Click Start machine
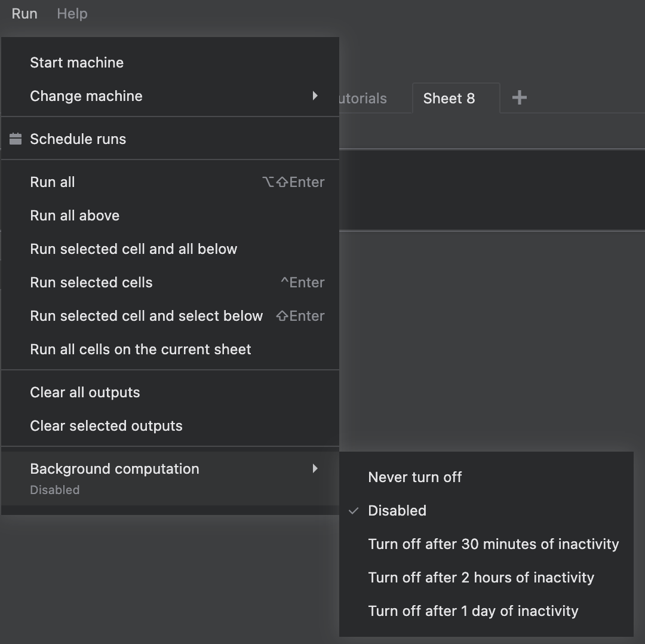The width and height of the screenshot is (645, 644). pos(76,62)
